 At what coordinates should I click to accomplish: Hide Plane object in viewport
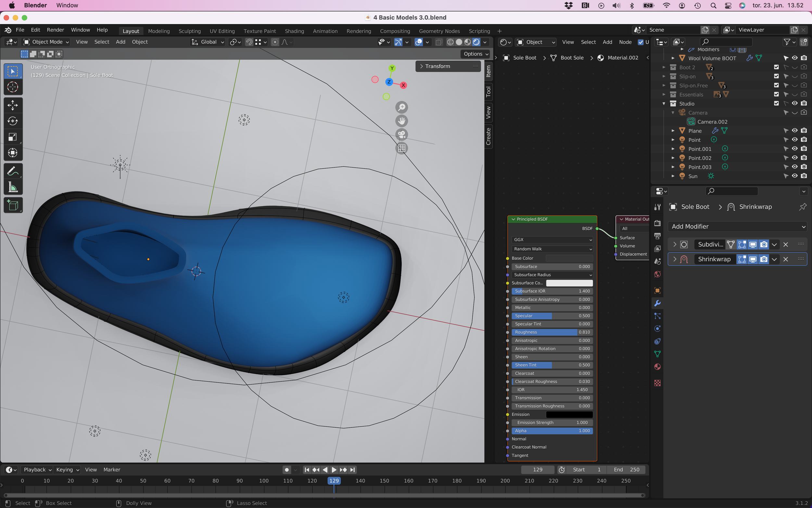pyautogui.click(x=794, y=131)
